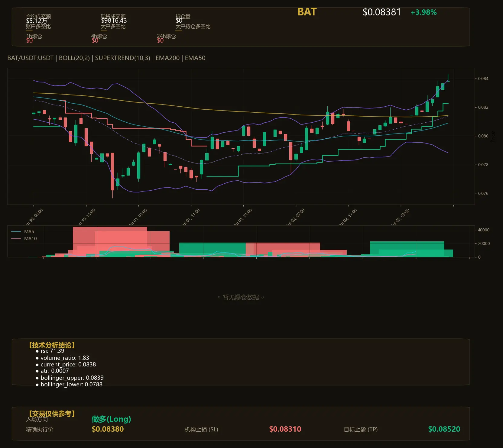Click the contract volume value $5.12万
The height and width of the screenshot is (448, 503).
(37, 21)
